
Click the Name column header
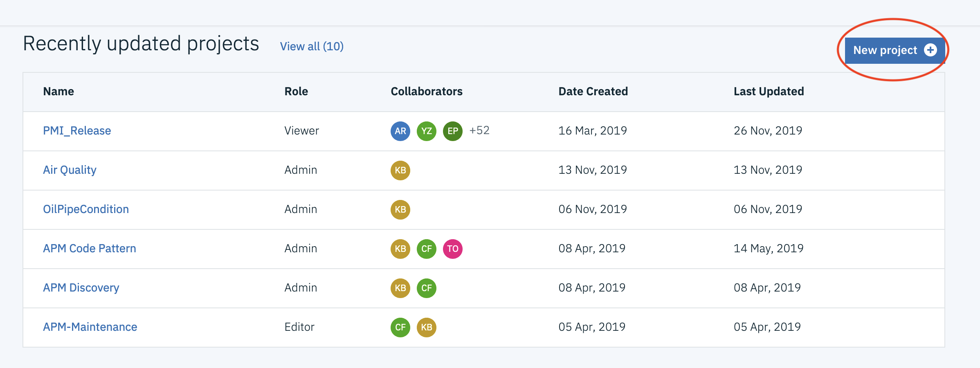point(58,92)
